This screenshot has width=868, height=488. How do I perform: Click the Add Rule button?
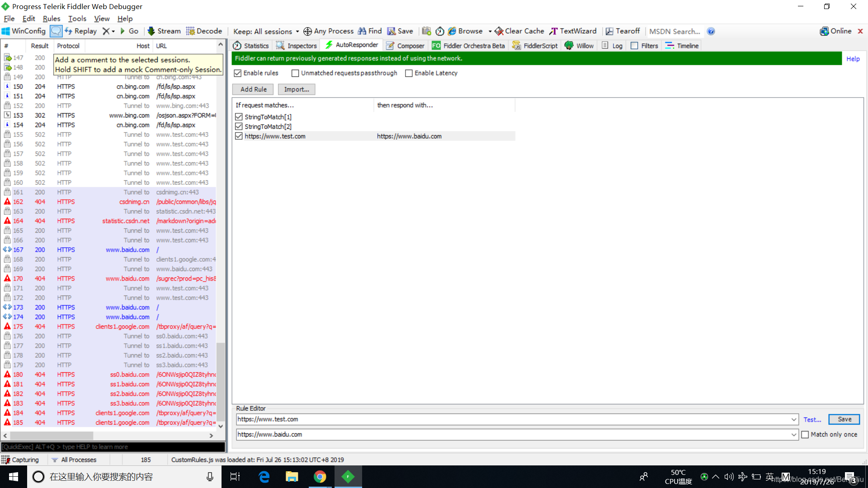pos(253,89)
